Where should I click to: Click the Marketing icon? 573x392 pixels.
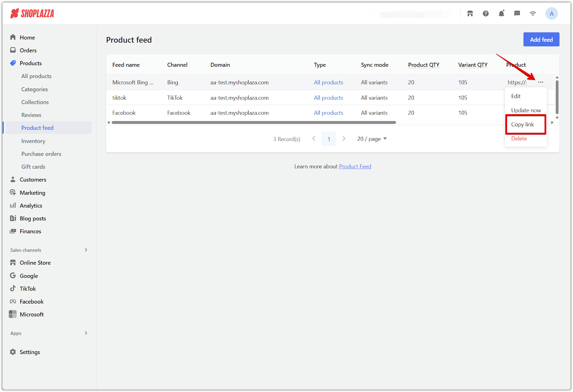pyautogui.click(x=13, y=193)
